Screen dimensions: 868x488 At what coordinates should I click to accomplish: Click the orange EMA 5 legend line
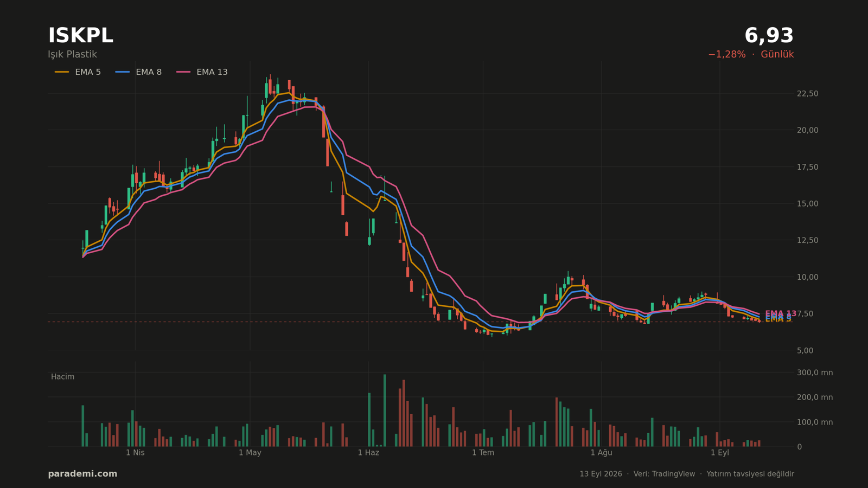[62, 72]
